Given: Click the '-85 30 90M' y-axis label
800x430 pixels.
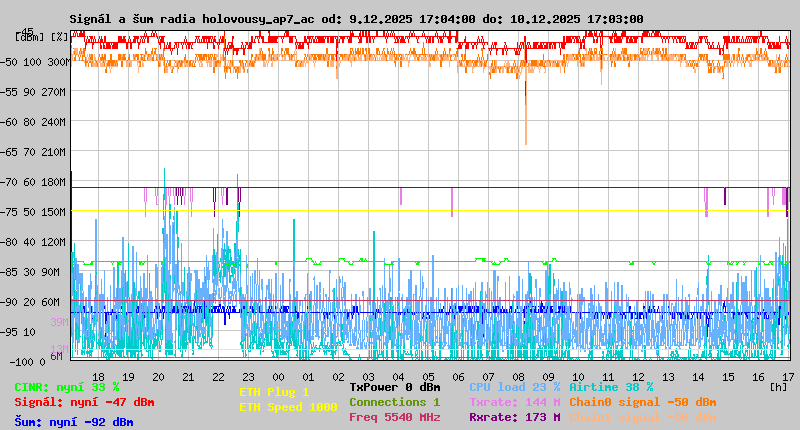Looking at the screenshot, I should (31, 272).
